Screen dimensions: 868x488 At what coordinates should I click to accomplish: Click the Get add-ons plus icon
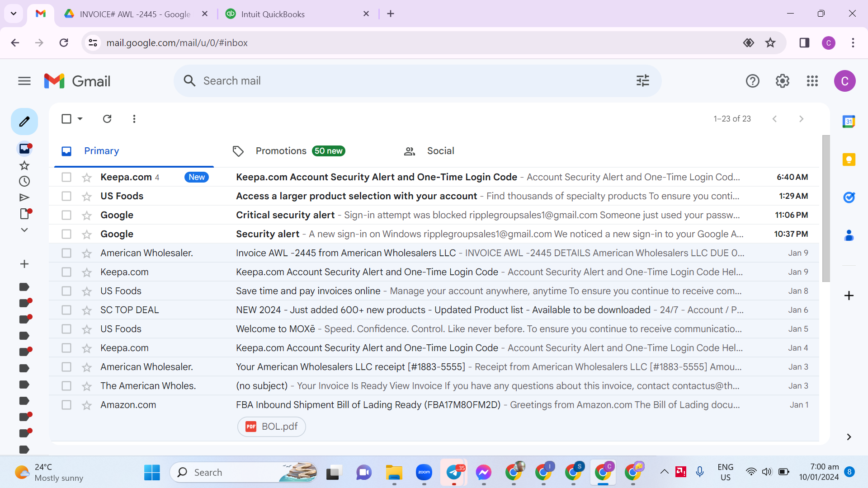point(849,296)
